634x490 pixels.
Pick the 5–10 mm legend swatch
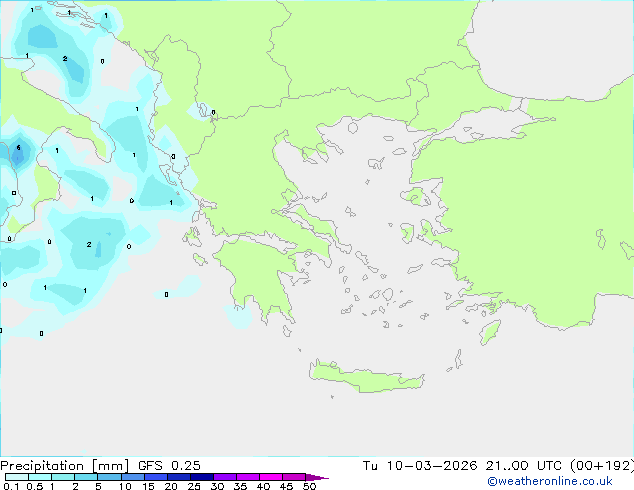coord(109,477)
